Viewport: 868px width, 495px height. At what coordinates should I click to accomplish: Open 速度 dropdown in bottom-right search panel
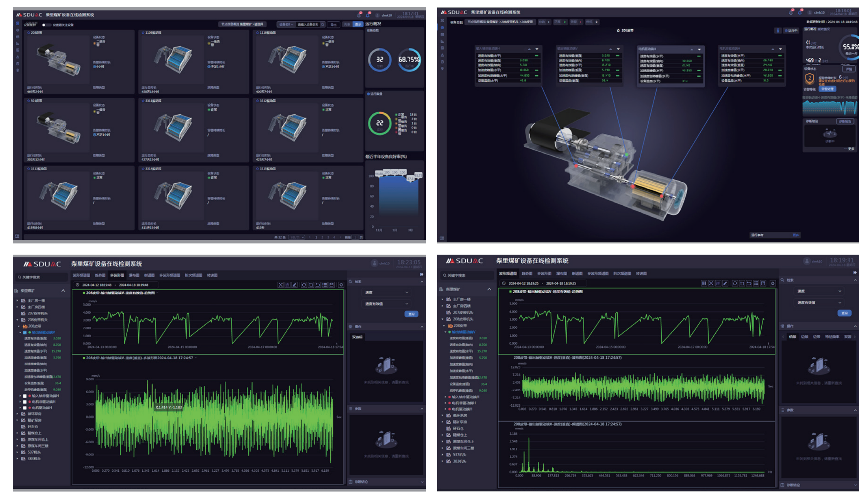819,291
